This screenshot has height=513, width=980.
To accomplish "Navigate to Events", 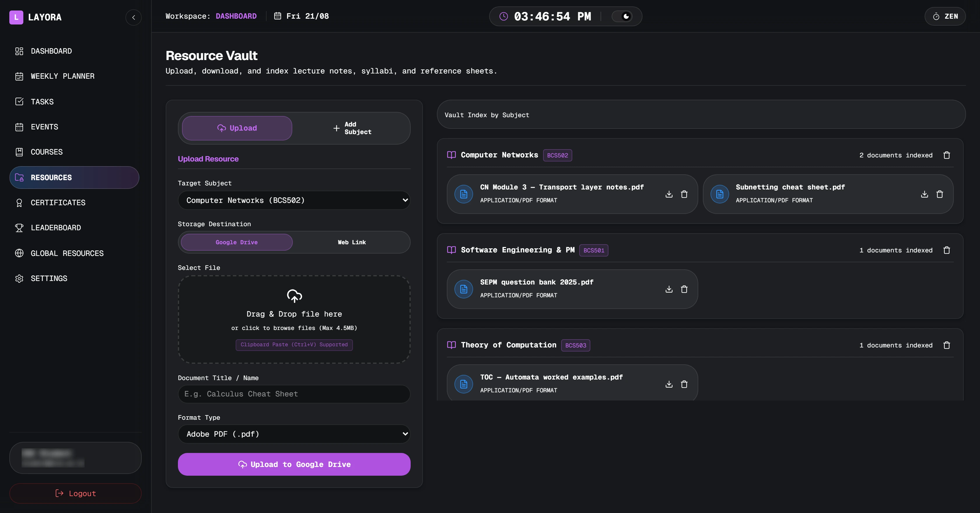I will click(74, 127).
